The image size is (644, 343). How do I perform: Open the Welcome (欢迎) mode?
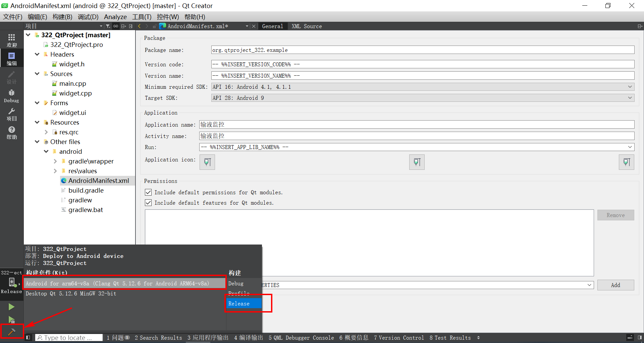(11, 40)
